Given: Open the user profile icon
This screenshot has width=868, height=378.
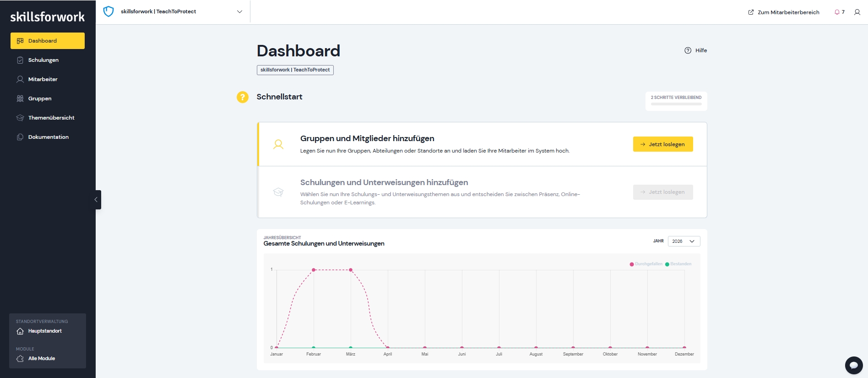Looking at the screenshot, I should [x=857, y=12].
